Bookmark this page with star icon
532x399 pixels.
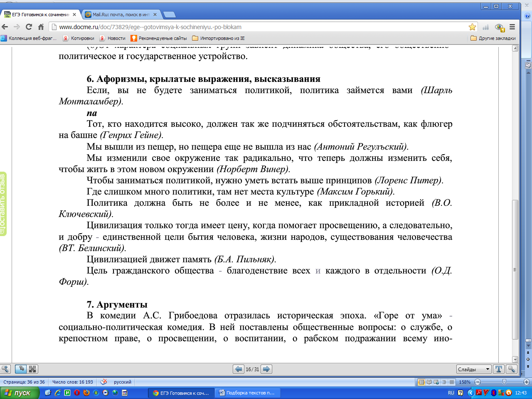coord(473,27)
